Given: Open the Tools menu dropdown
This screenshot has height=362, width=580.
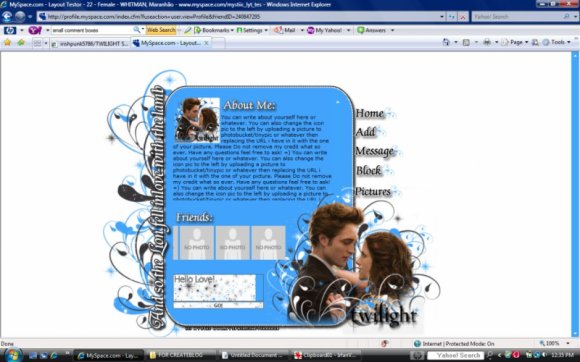Looking at the screenshot, I should [557, 43].
